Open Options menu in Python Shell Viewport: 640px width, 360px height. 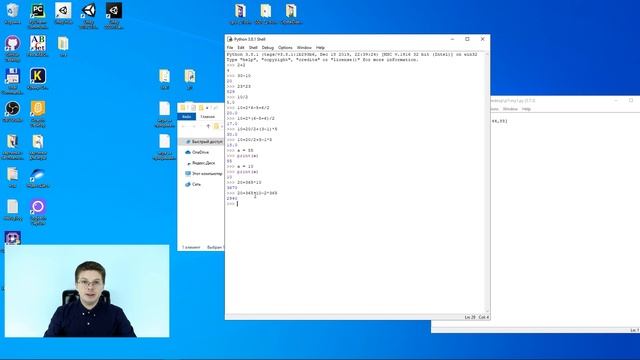pos(285,48)
